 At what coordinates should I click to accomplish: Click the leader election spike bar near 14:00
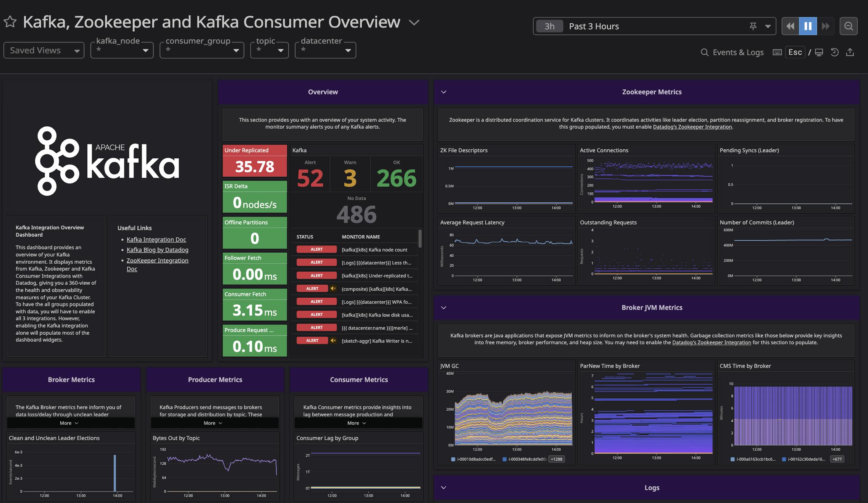click(115, 473)
